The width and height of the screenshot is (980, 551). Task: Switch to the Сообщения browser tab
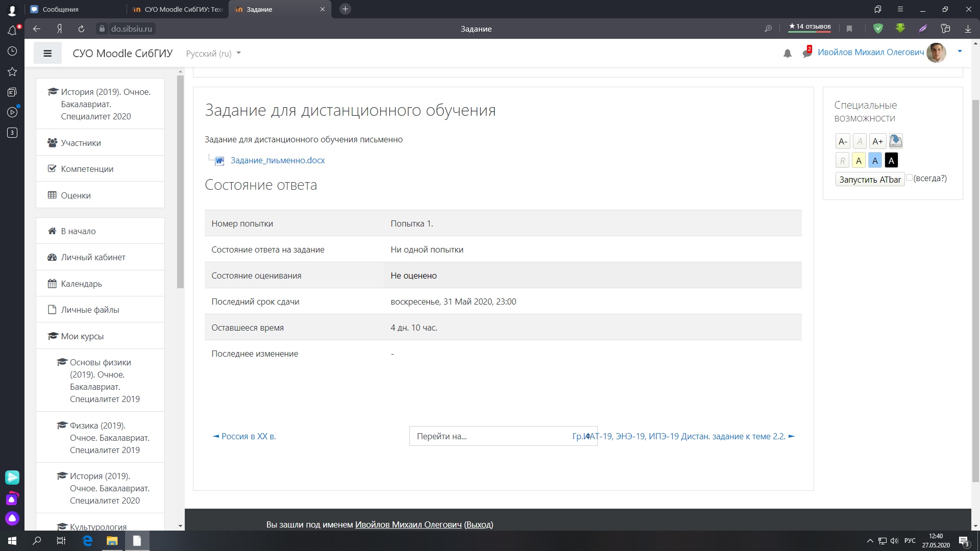point(76,9)
